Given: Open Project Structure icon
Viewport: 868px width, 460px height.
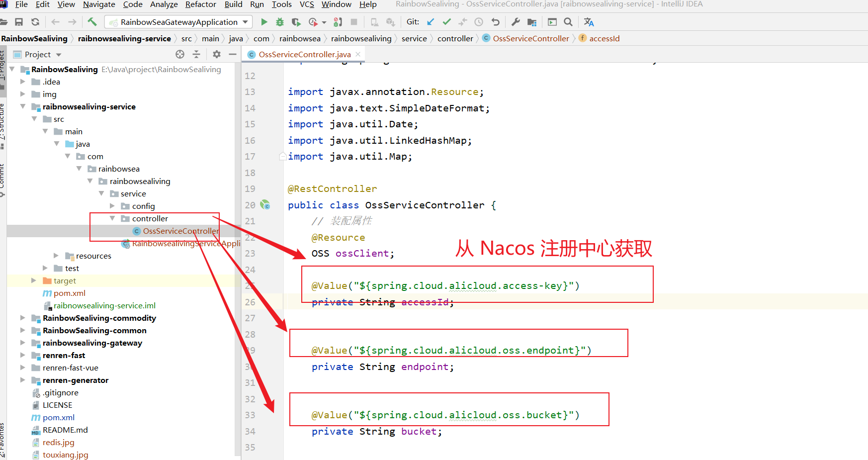Looking at the screenshot, I should click(x=532, y=22).
